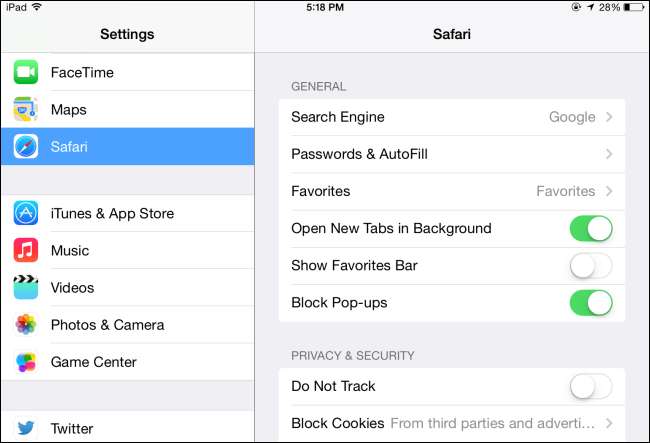Tap the Game Center icon

pyautogui.click(x=26, y=362)
